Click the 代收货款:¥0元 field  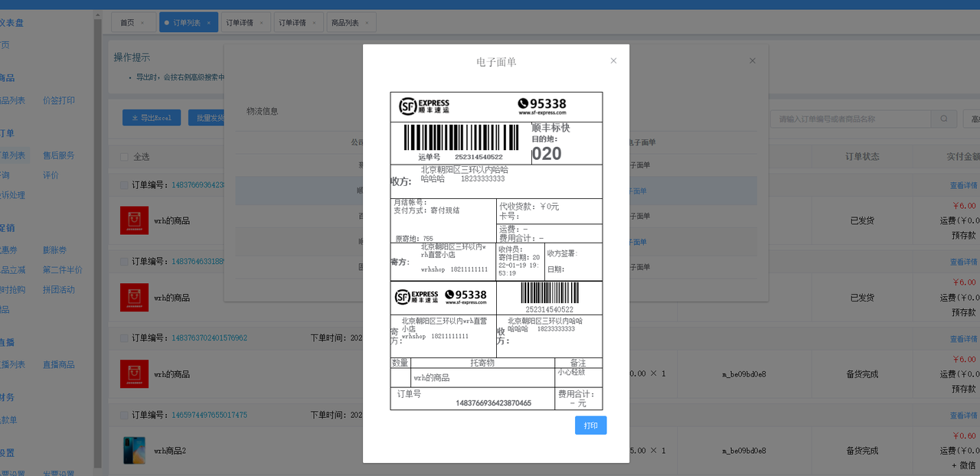point(529,207)
